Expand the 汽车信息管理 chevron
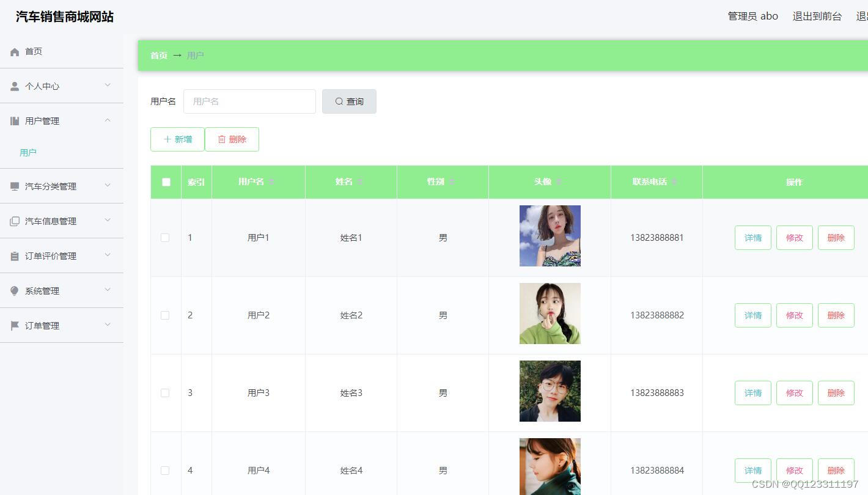Screen dimensions: 868x495 tap(108, 221)
